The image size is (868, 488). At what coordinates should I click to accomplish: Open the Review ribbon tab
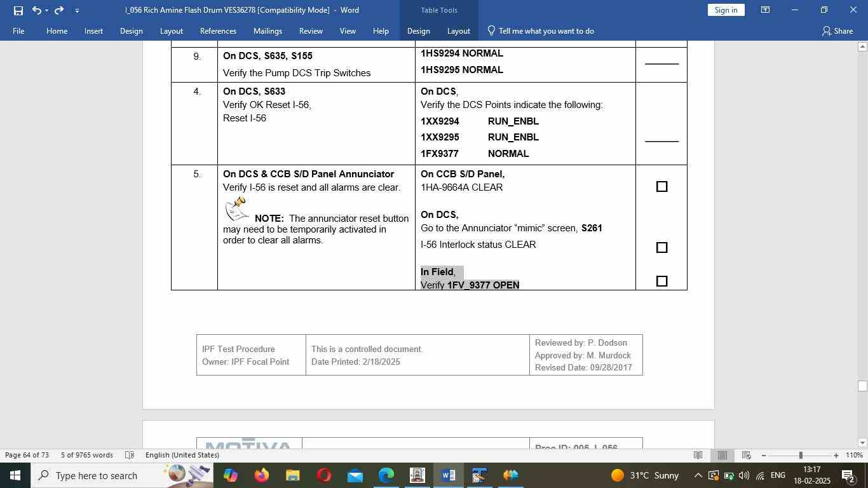point(311,30)
